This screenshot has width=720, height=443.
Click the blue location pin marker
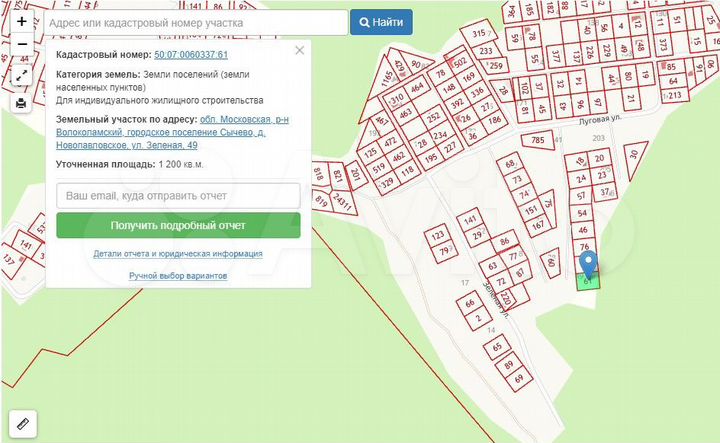tap(588, 264)
